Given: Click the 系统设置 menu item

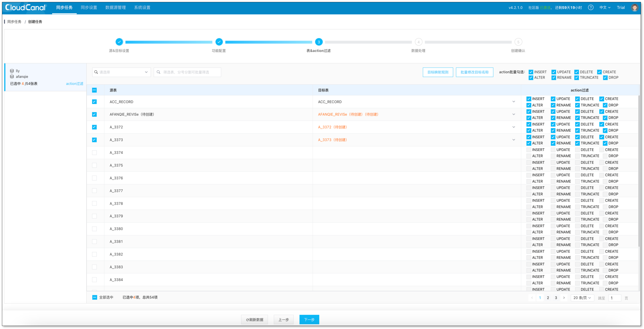Looking at the screenshot, I should [142, 7].
